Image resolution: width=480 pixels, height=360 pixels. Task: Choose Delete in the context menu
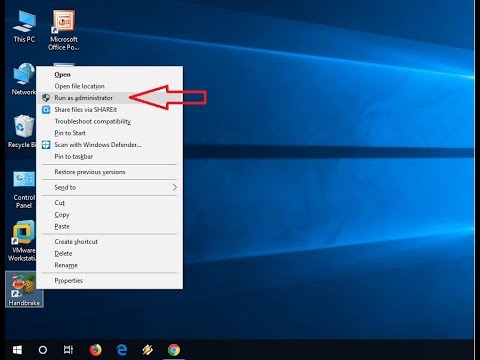109,253
